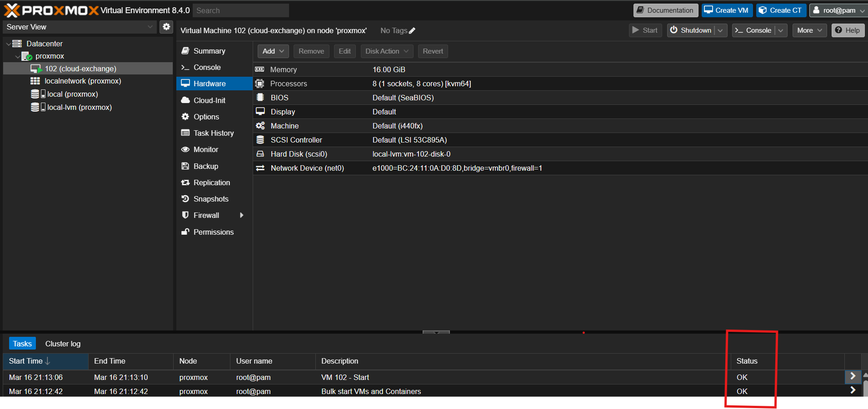Edit tags with the pencil icon
This screenshot has height=409, width=868.
point(412,31)
